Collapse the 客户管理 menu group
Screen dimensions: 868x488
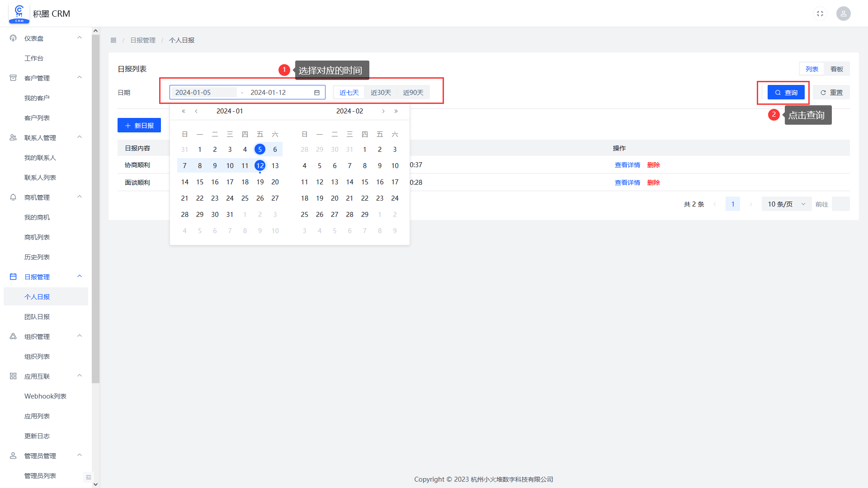(80, 78)
